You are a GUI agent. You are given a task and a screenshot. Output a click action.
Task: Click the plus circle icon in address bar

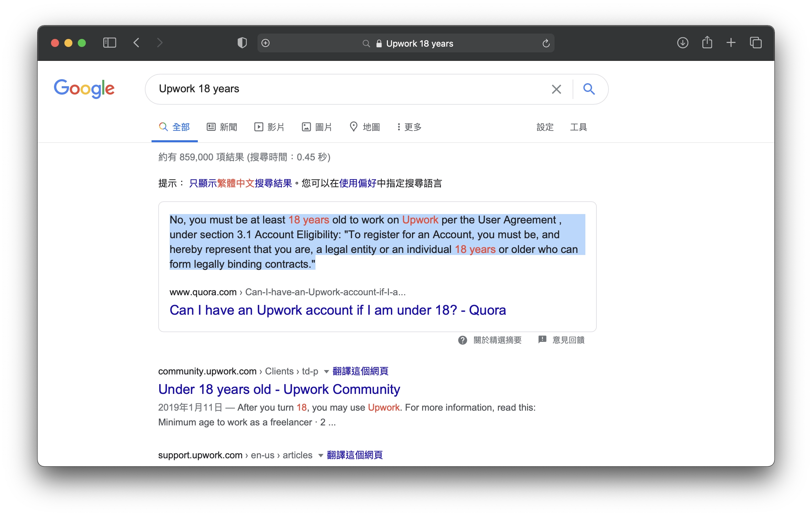click(x=266, y=43)
